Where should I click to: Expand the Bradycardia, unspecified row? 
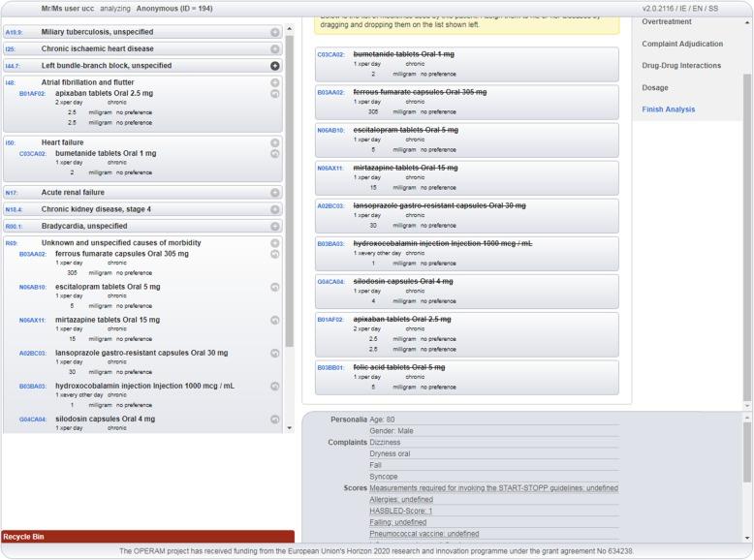pyautogui.click(x=274, y=226)
